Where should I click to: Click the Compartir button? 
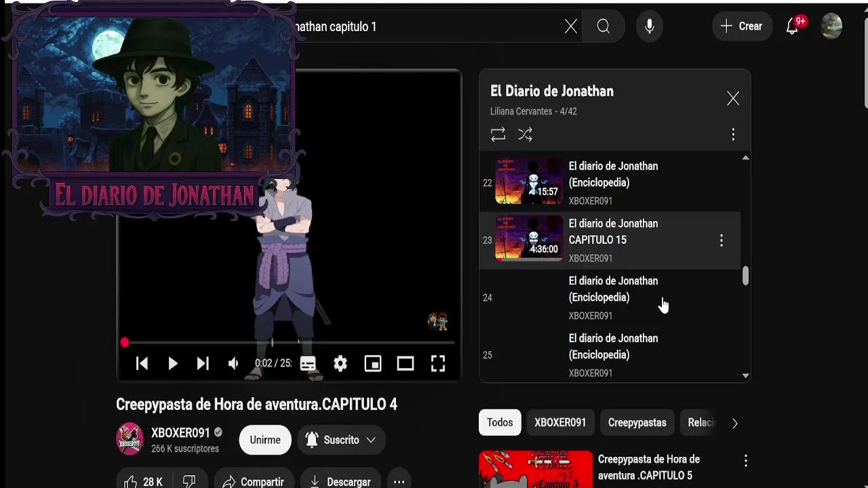tap(254, 482)
